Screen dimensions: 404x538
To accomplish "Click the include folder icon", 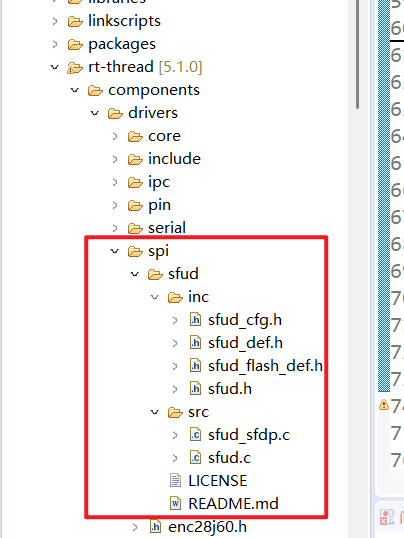I will (x=135, y=160).
